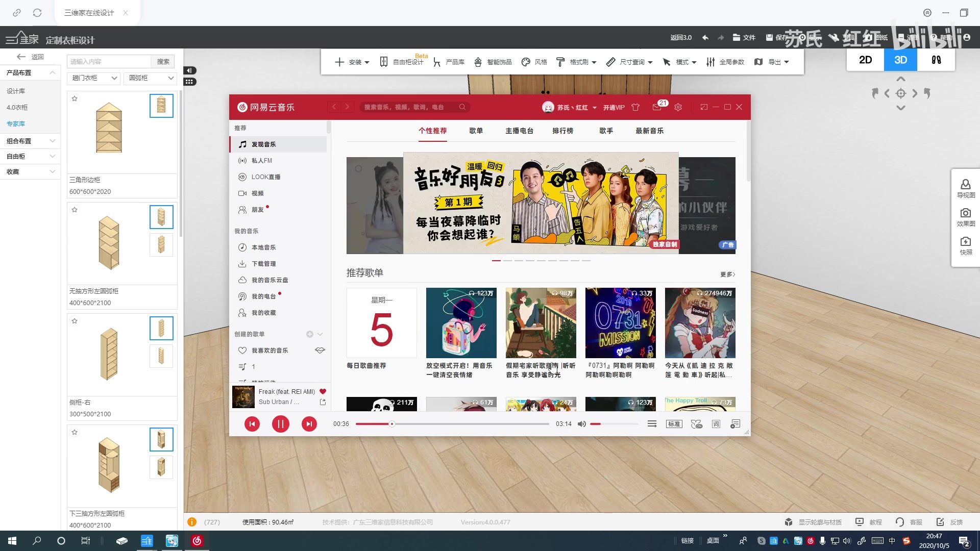Switch to the 主播电台 tab
Screen dimensions: 980x551
point(519,131)
